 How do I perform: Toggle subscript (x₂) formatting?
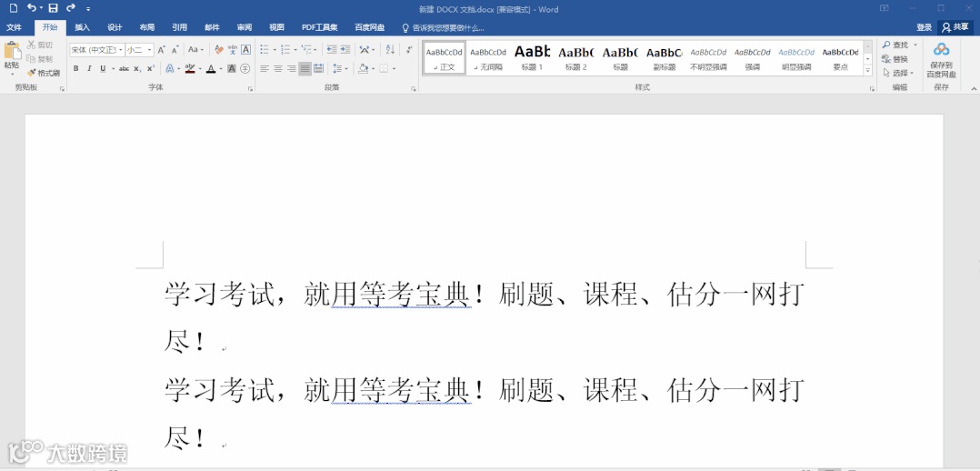(137, 68)
